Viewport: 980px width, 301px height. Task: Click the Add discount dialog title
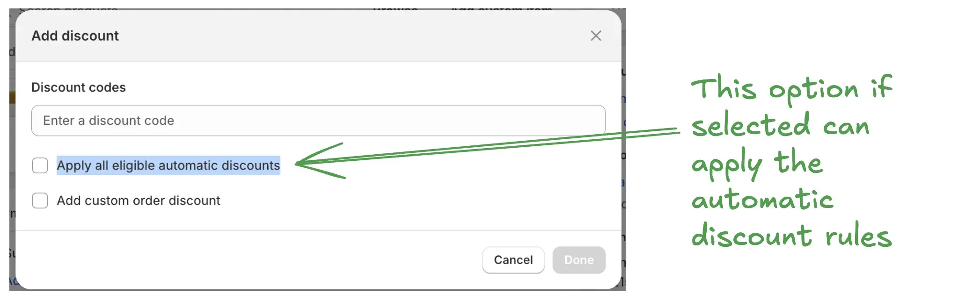pos(75,36)
